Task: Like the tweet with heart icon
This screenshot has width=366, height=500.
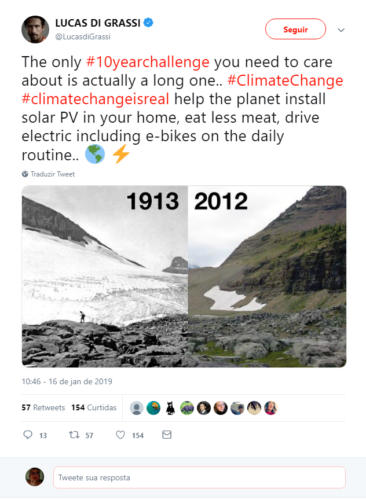Action: click(120, 435)
